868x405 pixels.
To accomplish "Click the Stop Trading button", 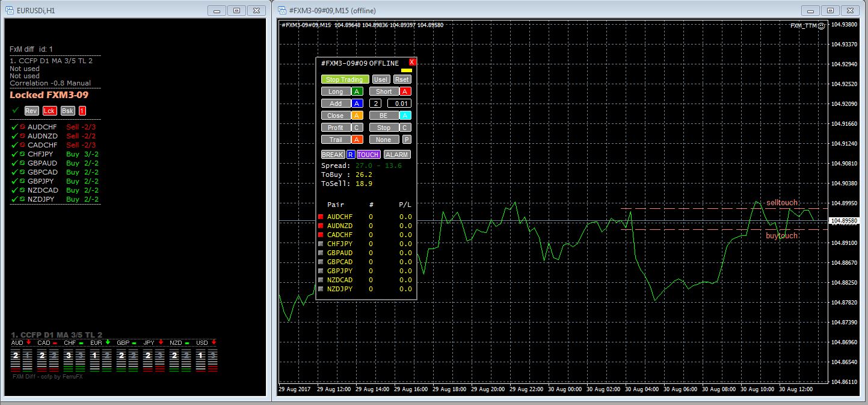I will point(345,79).
